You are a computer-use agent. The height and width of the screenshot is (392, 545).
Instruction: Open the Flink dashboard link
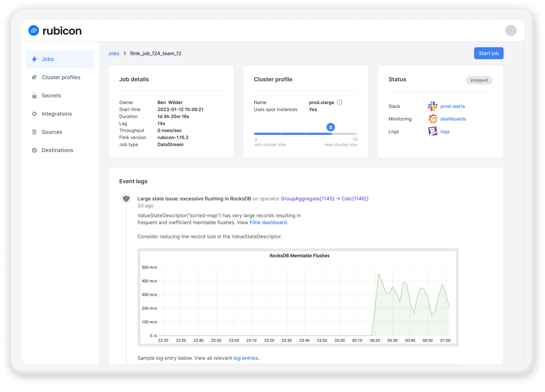click(268, 222)
